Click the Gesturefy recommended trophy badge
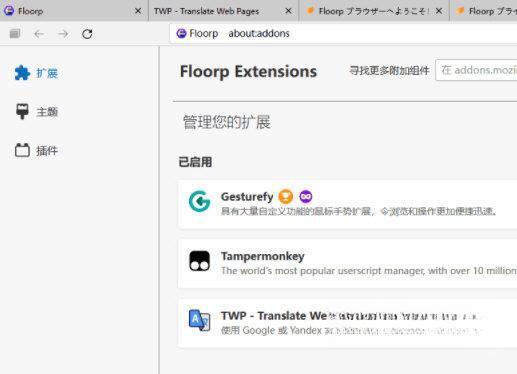This screenshot has width=517, height=374. tap(286, 196)
